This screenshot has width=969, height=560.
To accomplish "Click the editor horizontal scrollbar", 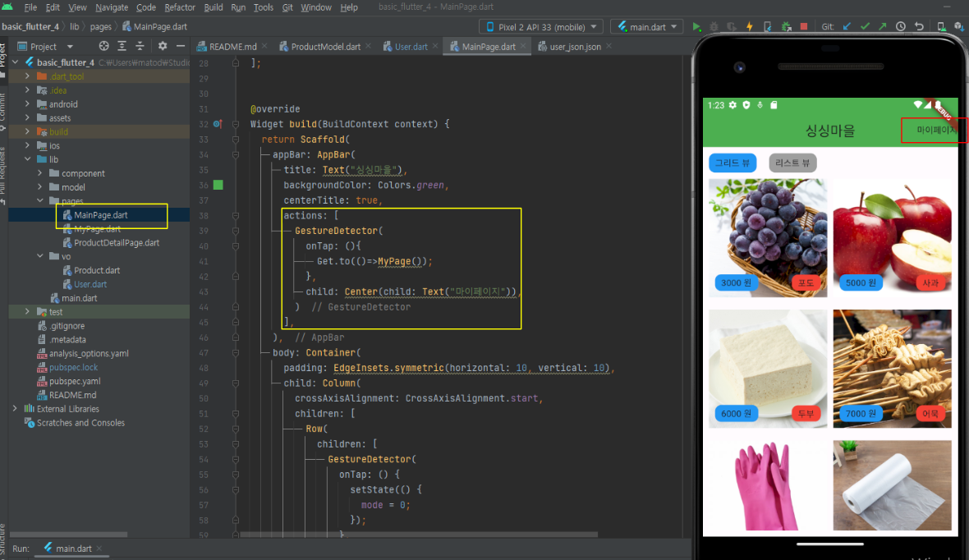I will point(419,534).
